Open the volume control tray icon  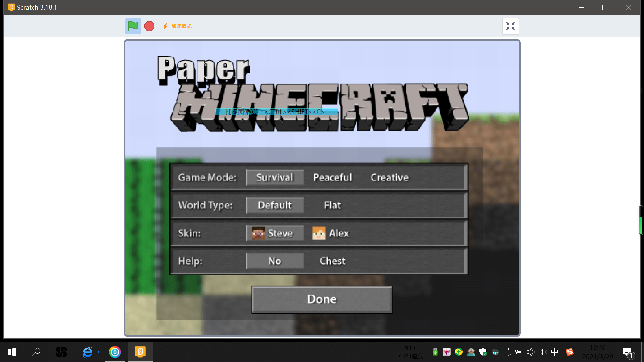[543, 352]
